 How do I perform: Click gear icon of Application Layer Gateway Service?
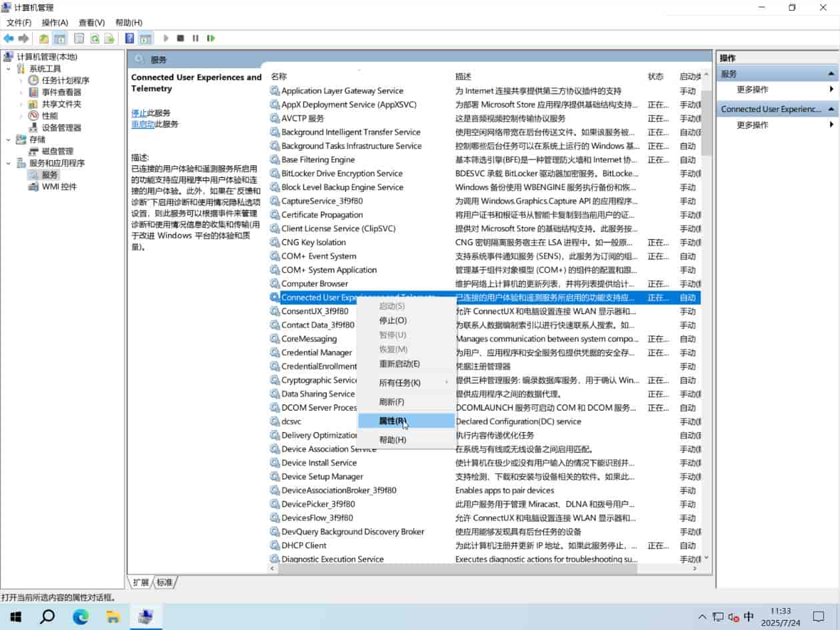click(275, 91)
